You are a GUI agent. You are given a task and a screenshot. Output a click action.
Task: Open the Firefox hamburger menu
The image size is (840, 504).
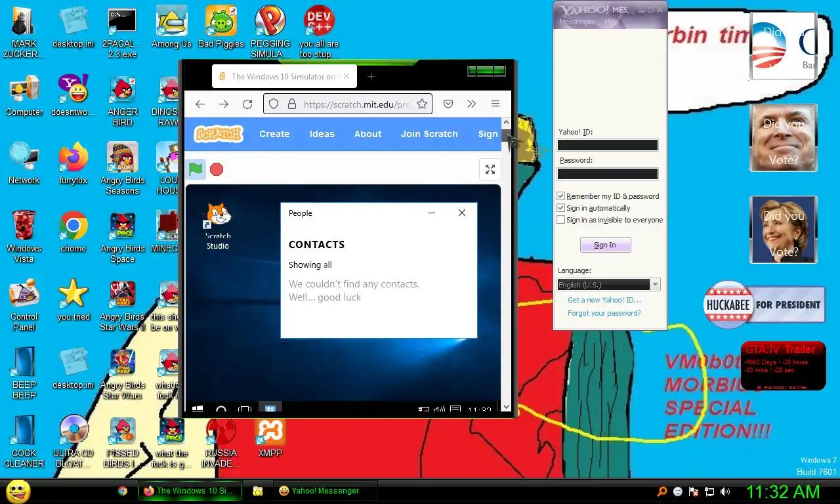click(495, 104)
